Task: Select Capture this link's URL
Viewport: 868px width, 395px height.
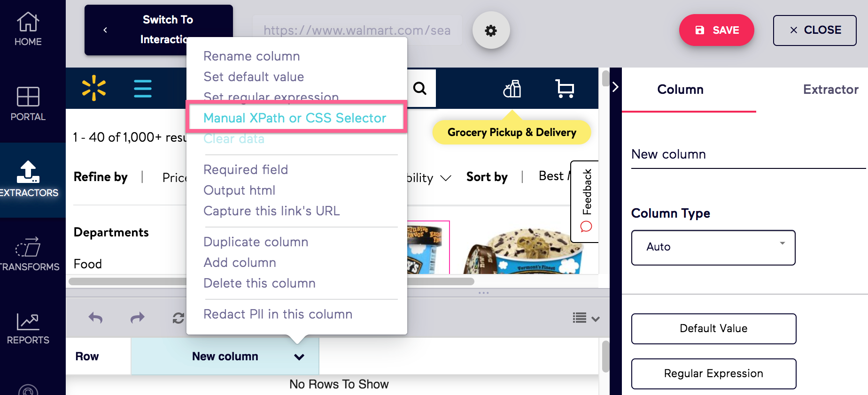Action: click(271, 211)
